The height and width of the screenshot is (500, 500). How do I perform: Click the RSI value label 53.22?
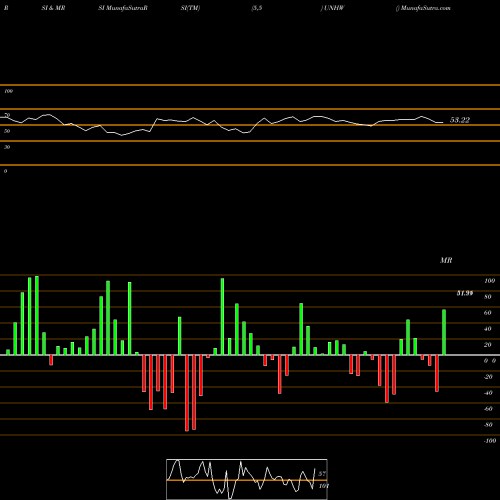coord(460,120)
